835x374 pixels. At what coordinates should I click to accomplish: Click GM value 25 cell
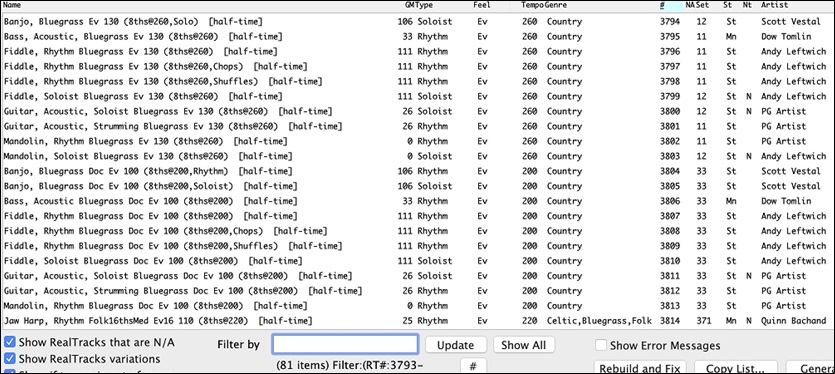click(x=407, y=321)
